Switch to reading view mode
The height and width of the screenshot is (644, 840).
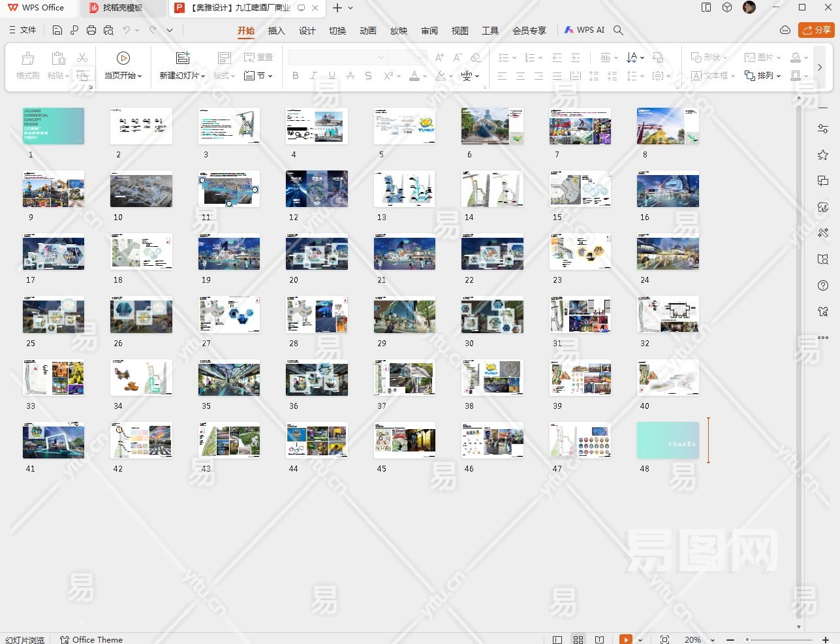click(599, 639)
